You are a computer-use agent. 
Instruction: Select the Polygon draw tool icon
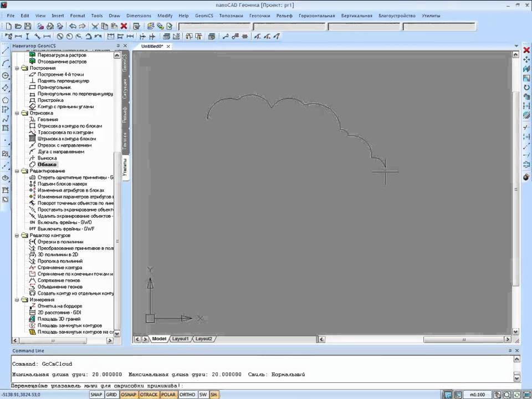[x=6, y=100]
